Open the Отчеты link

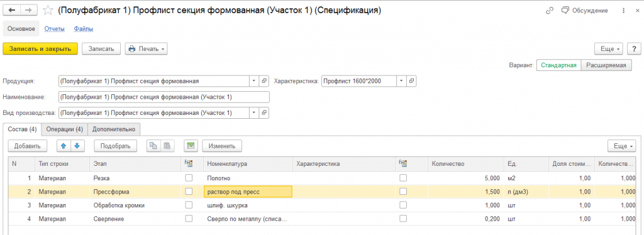[55, 29]
